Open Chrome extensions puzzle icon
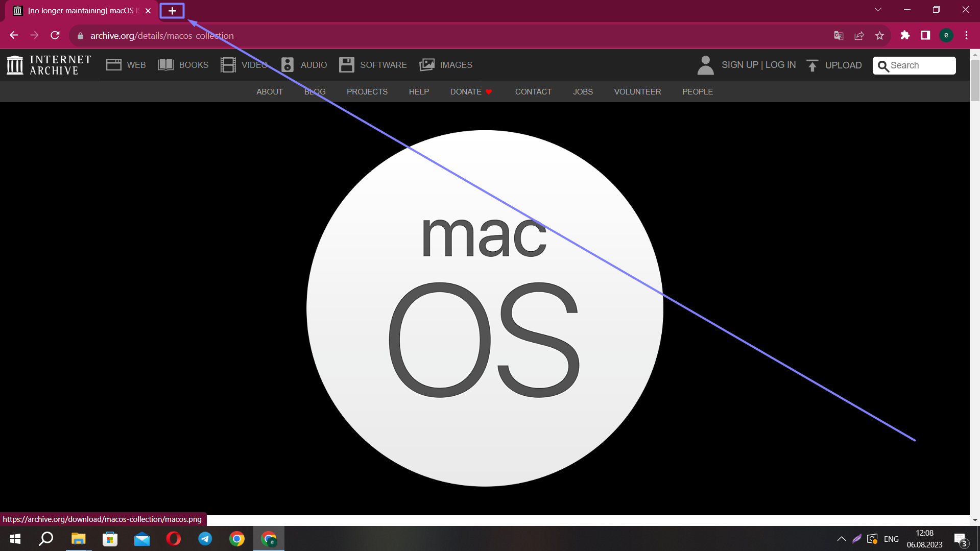This screenshot has height=551, width=980. tap(905, 35)
